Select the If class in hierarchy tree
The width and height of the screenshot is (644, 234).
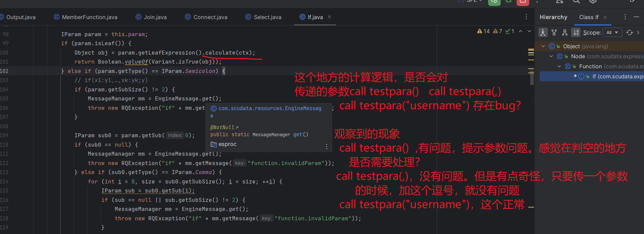point(600,76)
